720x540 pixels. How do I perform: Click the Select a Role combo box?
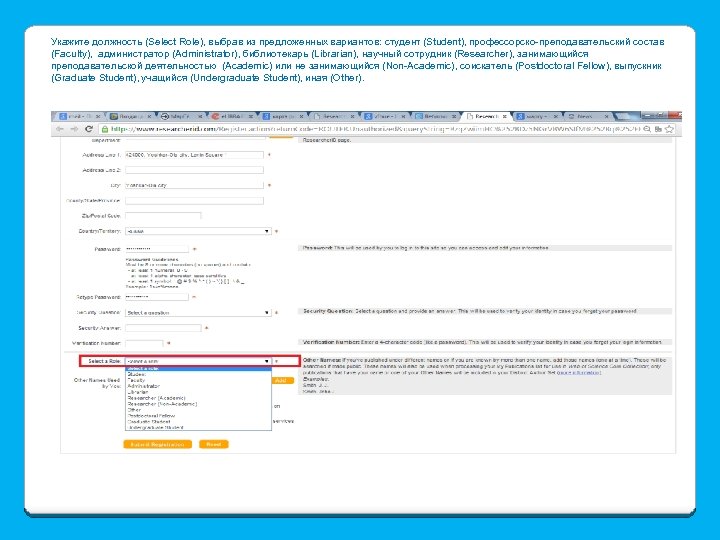198,361
